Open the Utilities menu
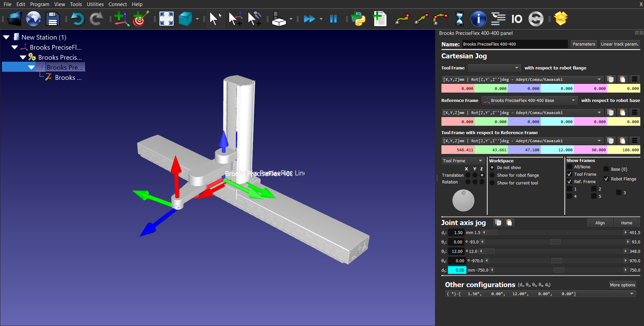The height and width of the screenshot is (326, 644). pos(95,4)
